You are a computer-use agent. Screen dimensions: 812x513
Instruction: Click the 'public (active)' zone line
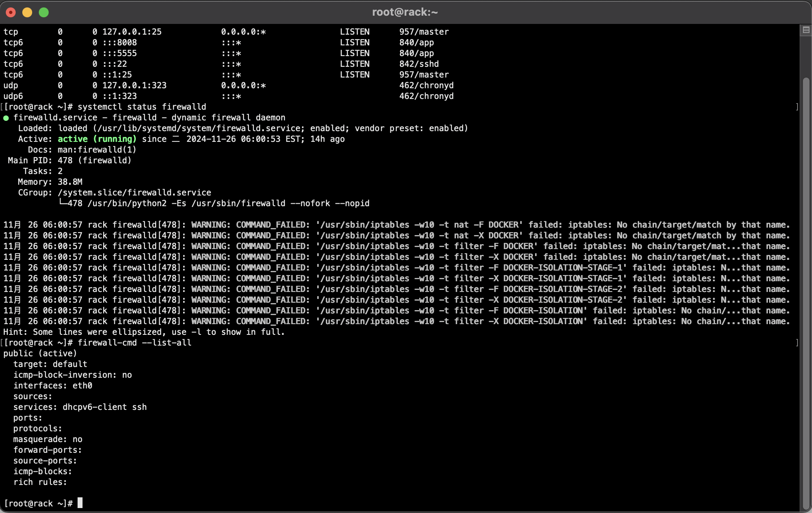pyautogui.click(x=40, y=353)
